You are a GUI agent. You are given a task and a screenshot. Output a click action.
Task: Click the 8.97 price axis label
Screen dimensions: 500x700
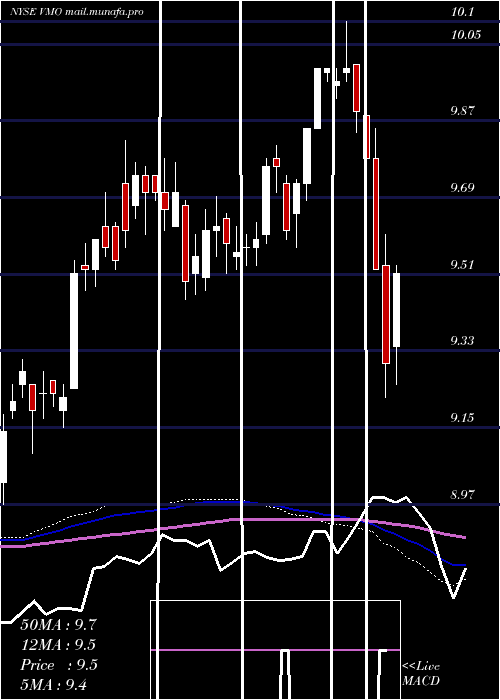pos(462,495)
